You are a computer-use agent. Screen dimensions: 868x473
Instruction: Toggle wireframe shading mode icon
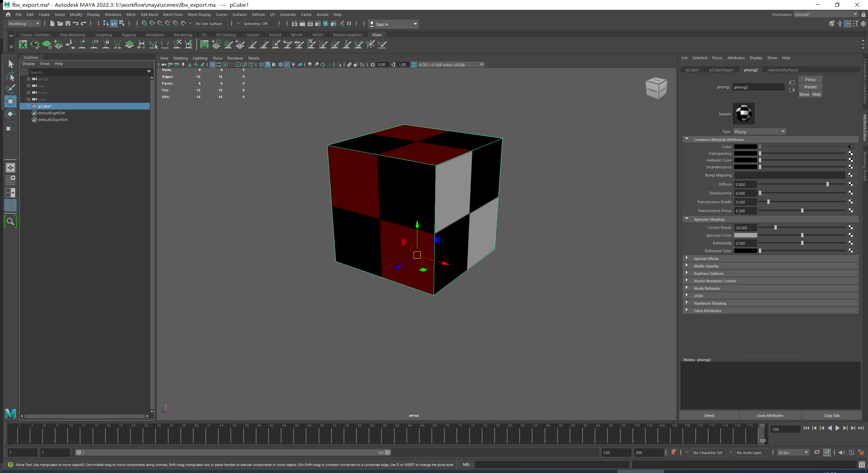tap(261, 65)
